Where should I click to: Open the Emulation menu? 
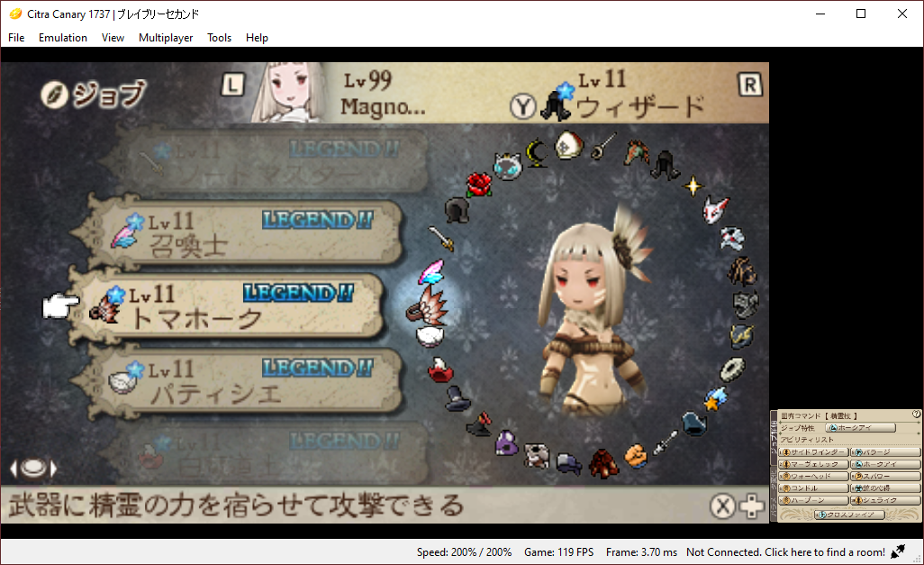point(63,38)
